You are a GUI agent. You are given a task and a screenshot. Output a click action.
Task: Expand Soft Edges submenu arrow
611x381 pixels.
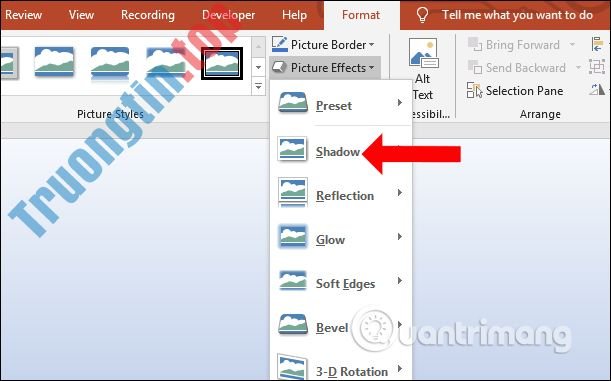[x=400, y=280]
